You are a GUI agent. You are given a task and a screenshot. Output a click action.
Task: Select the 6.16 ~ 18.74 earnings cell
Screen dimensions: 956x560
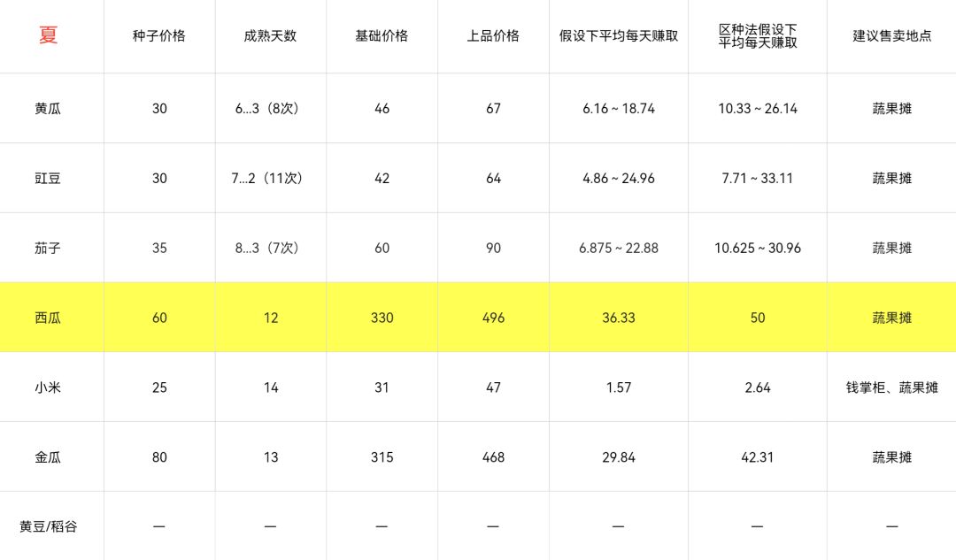coord(619,109)
